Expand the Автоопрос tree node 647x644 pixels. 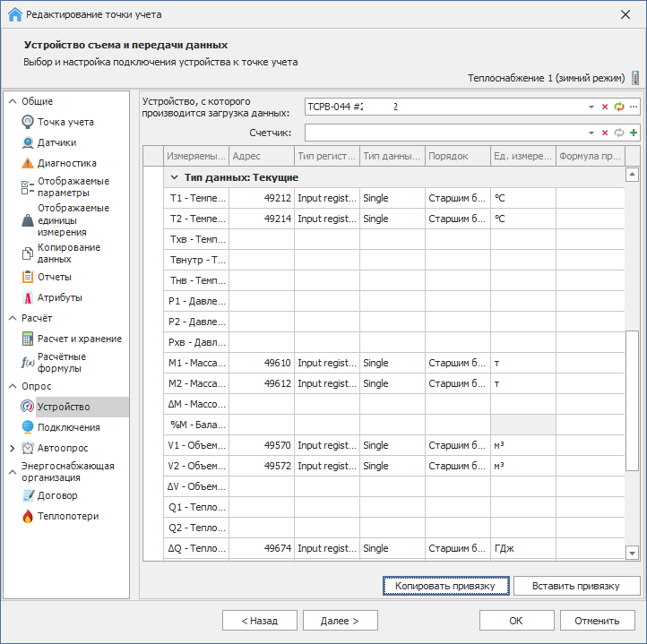click(x=12, y=448)
